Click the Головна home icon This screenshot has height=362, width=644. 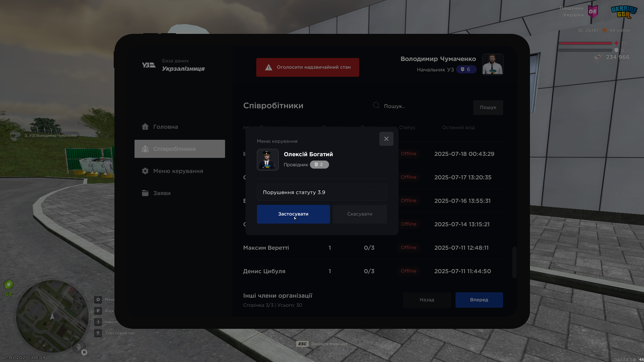point(145,127)
